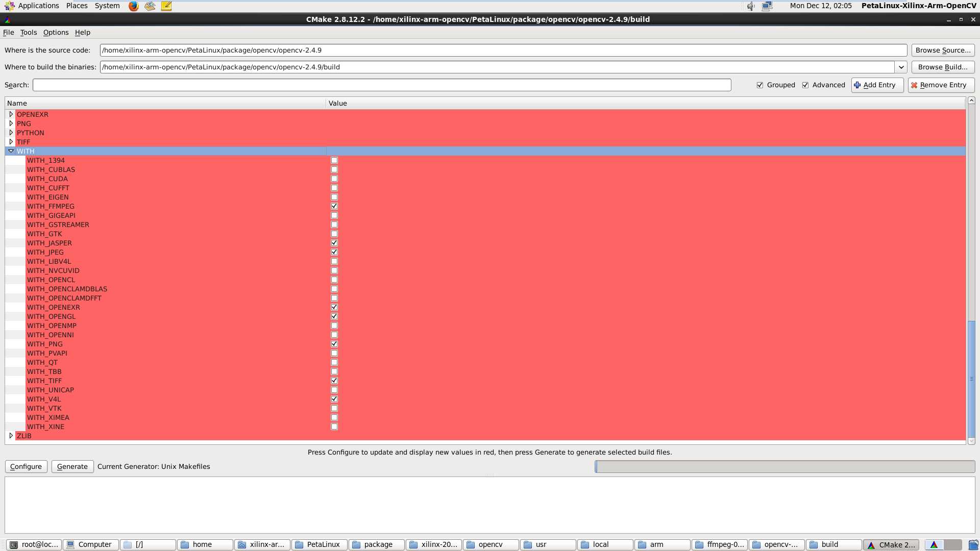Uncheck WITH_FFMPEG option
The width and height of the screenshot is (980, 551).
pyautogui.click(x=334, y=206)
